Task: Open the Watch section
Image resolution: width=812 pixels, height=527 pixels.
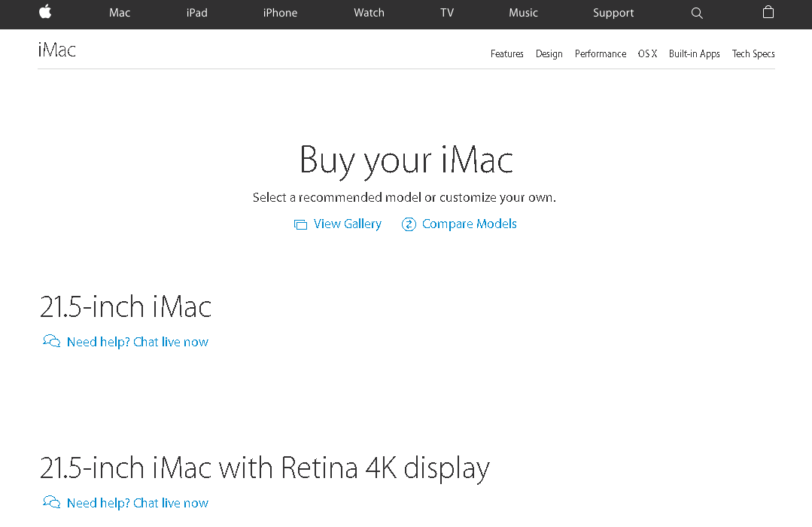Action: tap(370, 13)
